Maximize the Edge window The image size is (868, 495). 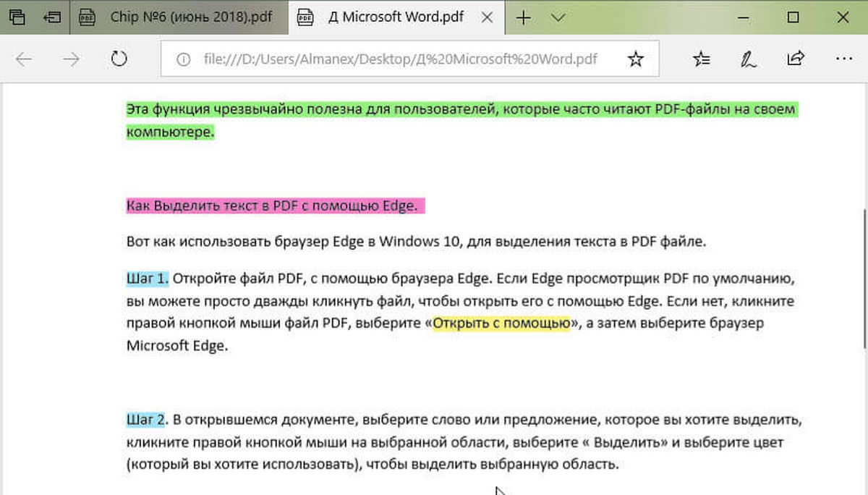(793, 17)
